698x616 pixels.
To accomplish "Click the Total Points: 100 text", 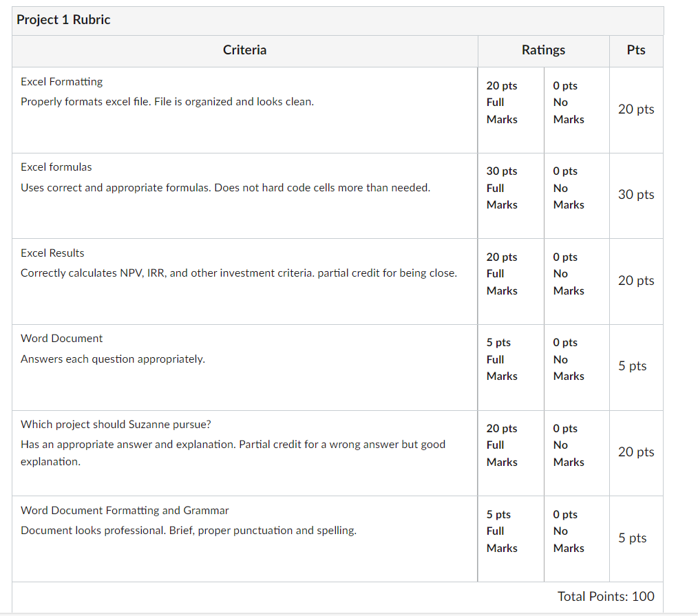I will tap(606, 597).
